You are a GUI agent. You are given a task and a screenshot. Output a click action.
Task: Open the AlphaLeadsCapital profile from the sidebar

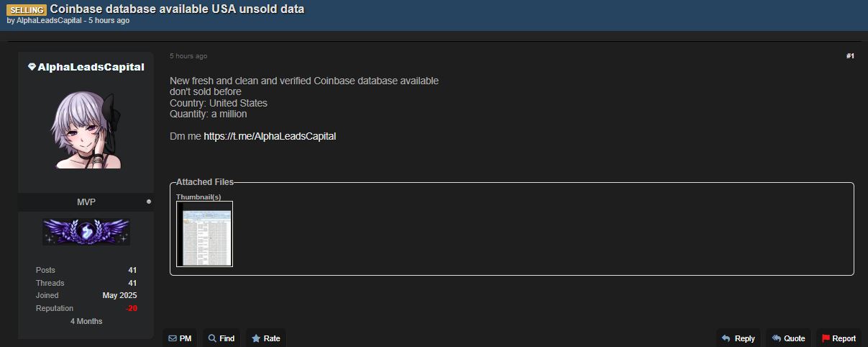(x=91, y=67)
